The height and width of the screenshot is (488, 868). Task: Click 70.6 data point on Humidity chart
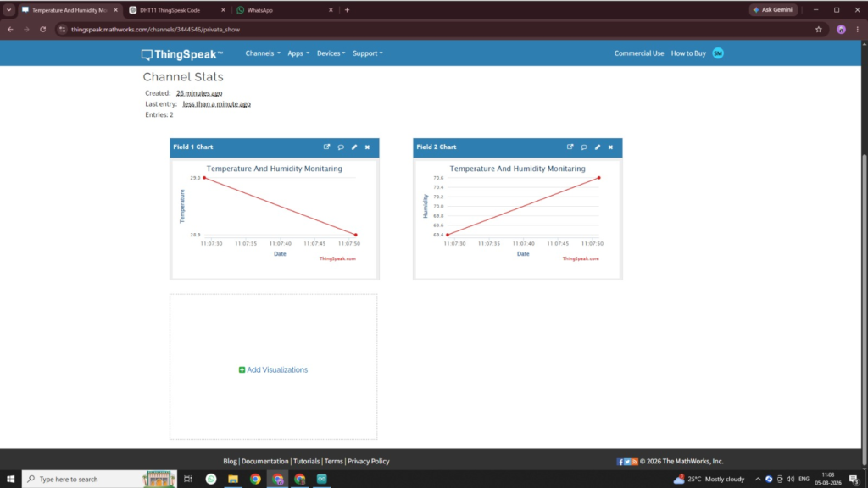tap(599, 178)
